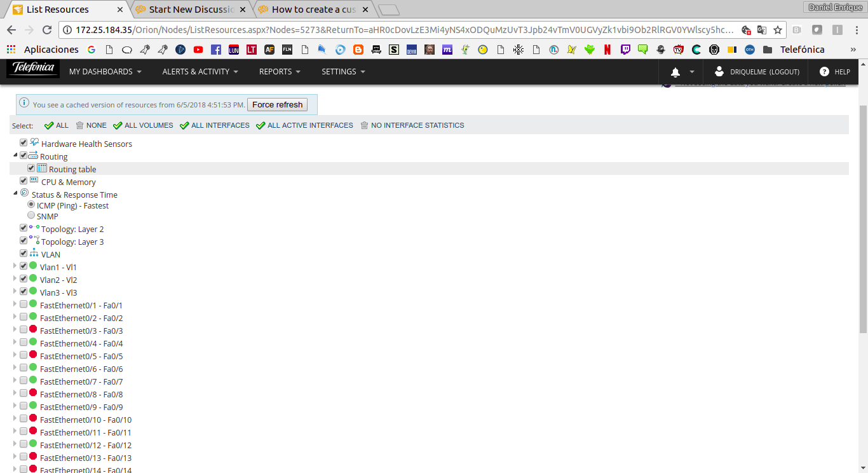Click the VLAN network icon
868x473 pixels.
click(34, 253)
